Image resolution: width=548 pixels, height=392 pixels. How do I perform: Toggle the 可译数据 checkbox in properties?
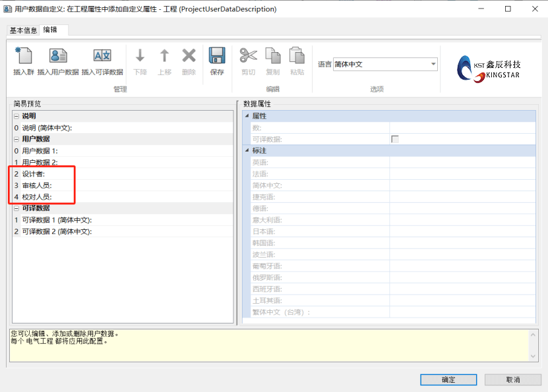tap(395, 139)
